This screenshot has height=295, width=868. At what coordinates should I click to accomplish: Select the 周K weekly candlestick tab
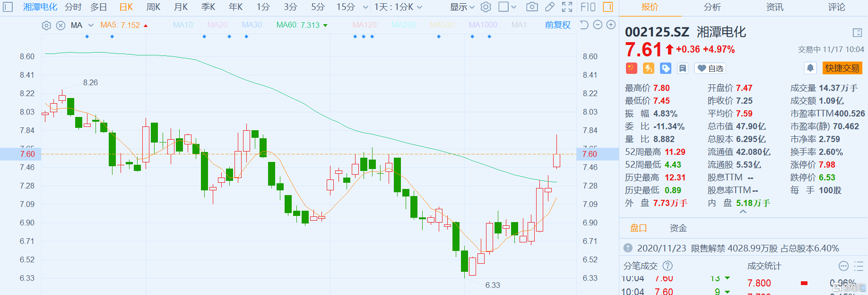pyautogui.click(x=153, y=7)
